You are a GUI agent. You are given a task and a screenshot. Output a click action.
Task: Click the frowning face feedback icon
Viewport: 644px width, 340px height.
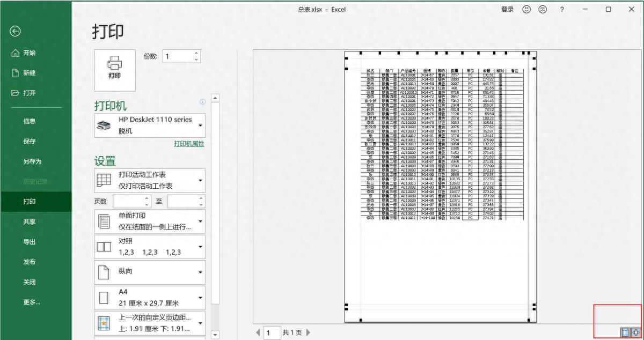coord(543,10)
